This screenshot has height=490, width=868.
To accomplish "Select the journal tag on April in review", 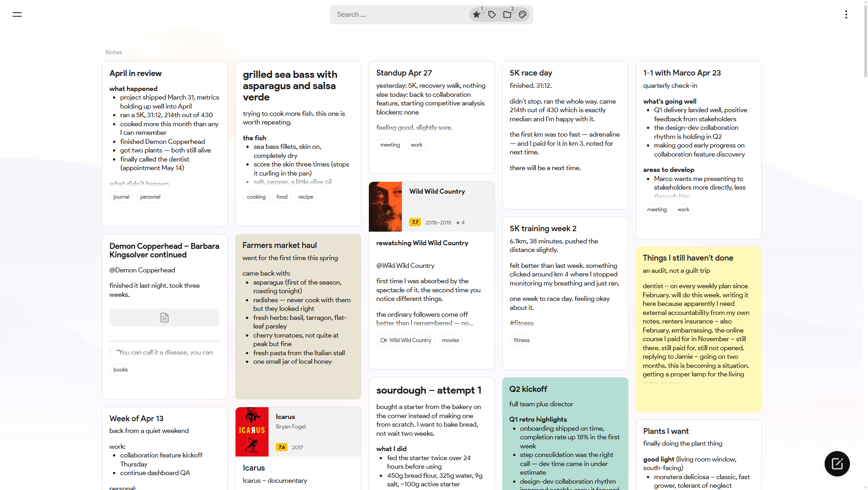I will [x=121, y=197].
